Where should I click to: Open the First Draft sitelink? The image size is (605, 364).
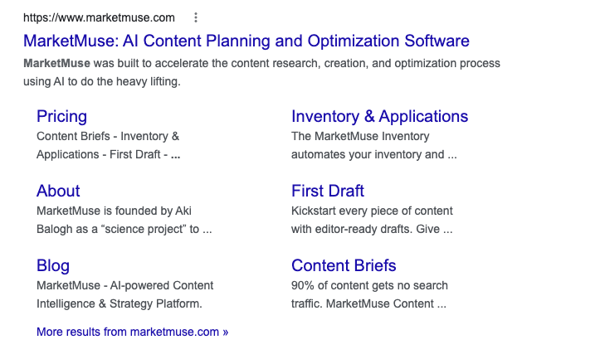tap(328, 191)
